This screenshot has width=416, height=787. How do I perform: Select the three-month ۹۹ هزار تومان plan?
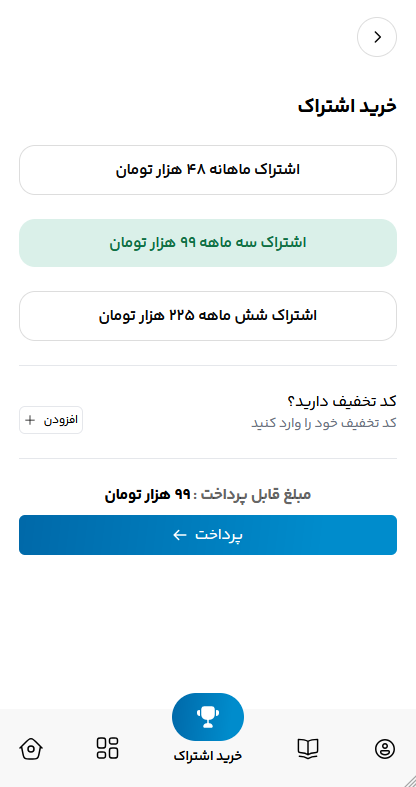coord(208,243)
